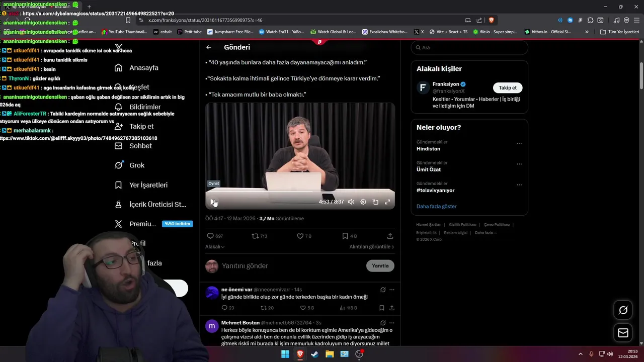Open more options for Hindistan trend
The image size is (644, 362).
point(519,143)
